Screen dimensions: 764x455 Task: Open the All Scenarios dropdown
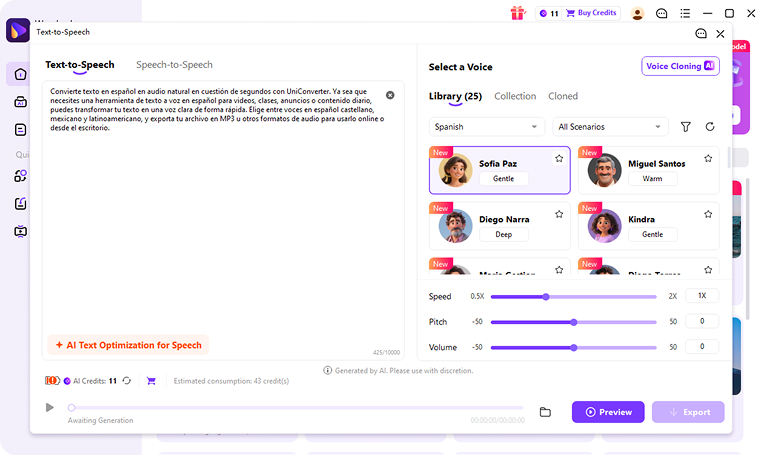point(610,127)
